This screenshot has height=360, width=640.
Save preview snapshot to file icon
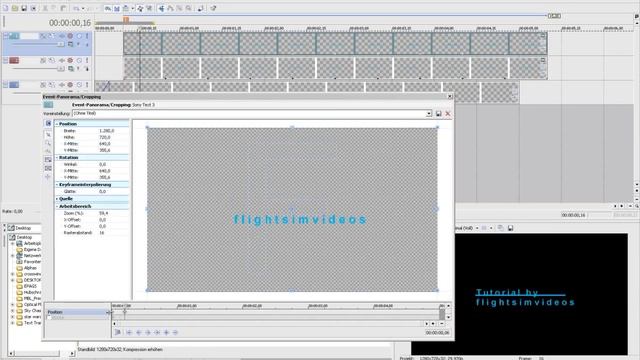[510, 228]
